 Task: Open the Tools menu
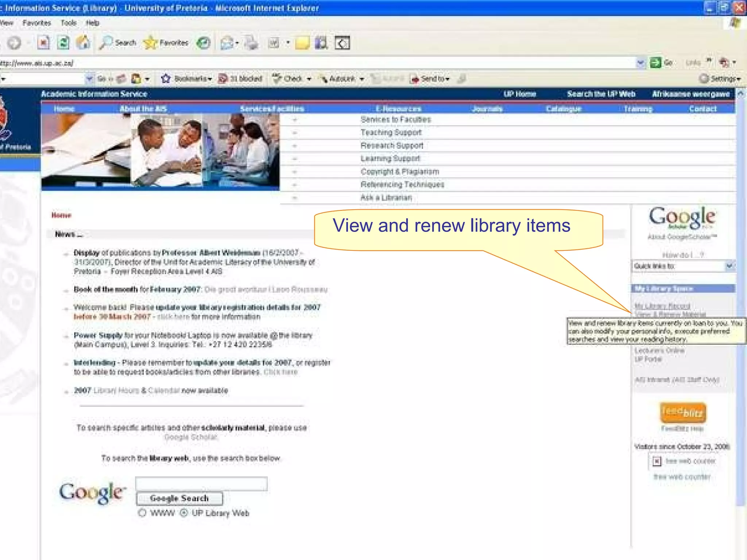68,23
